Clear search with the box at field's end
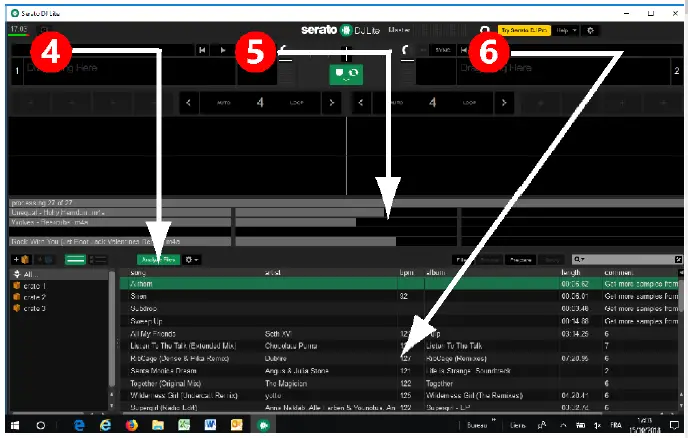 click(678, 259)
